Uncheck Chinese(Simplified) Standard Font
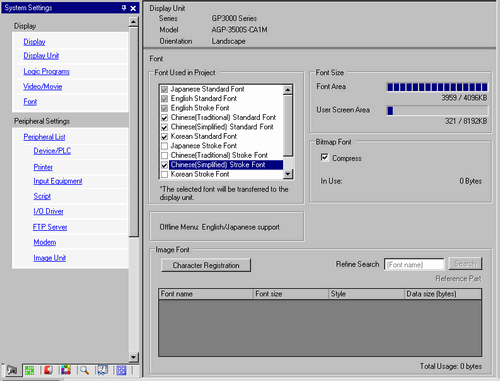Screen dimensions: 500x381 [164, 127]
